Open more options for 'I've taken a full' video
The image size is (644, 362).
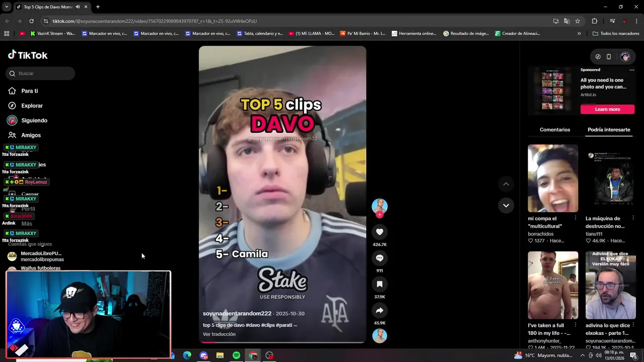pyautogui.click(x=576, y=325)
